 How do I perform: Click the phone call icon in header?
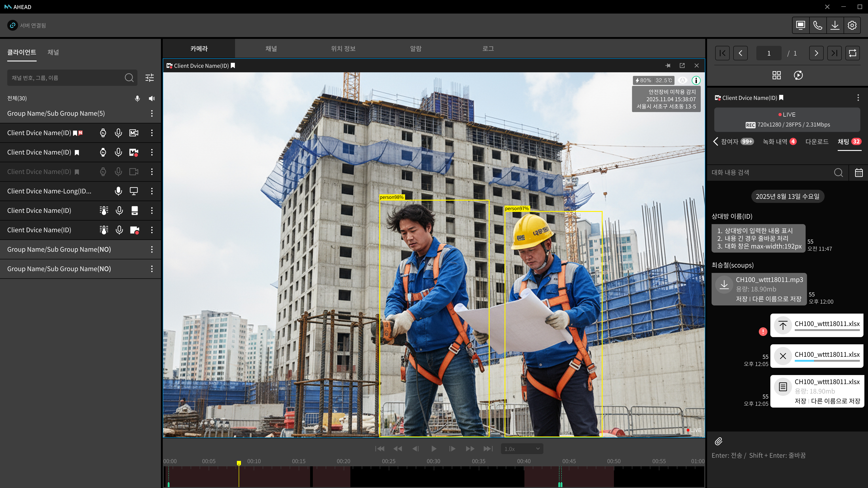[x=818, y=25]
